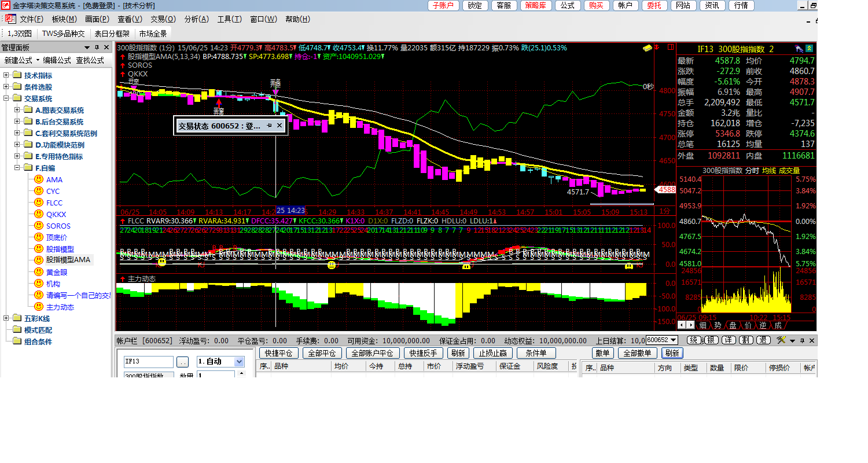Viewport: 868px width, 463px height.
Task: Switch to TWS多品种交 tab
Action: coord(64,34)
